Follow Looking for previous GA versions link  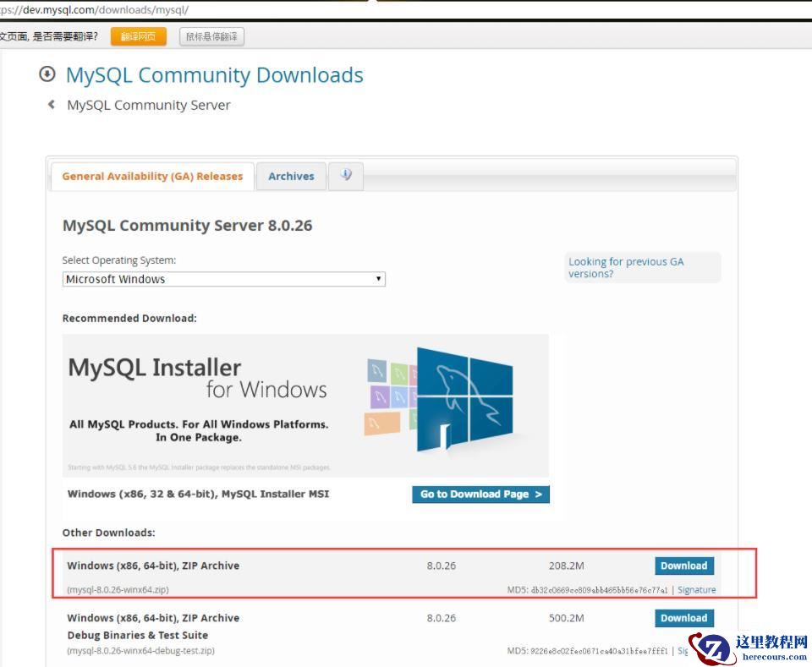click(626, 267)
